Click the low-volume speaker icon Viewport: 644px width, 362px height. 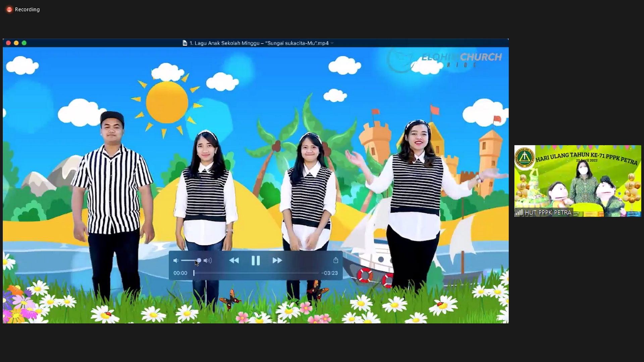[x=176, y=260]
